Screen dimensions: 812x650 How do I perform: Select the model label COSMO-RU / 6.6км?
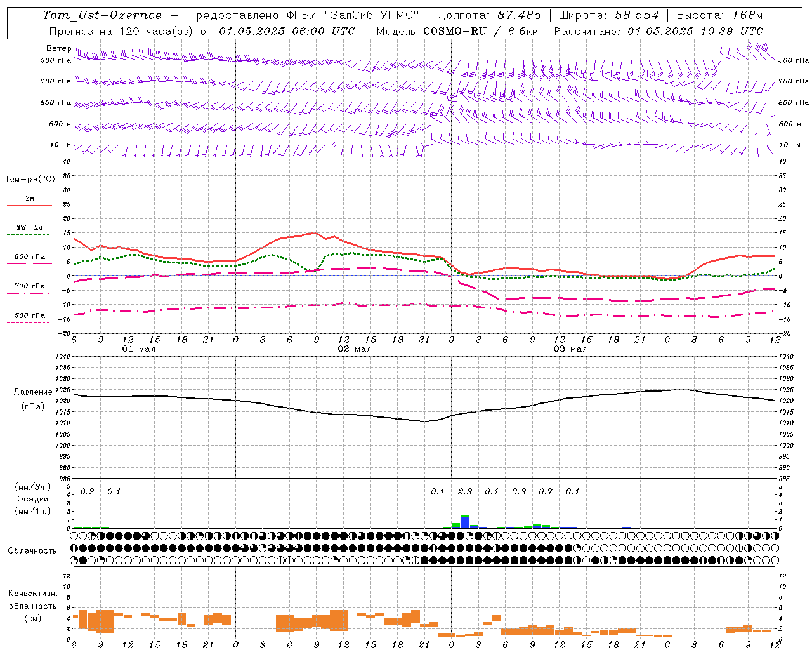[x=481, y=31]
